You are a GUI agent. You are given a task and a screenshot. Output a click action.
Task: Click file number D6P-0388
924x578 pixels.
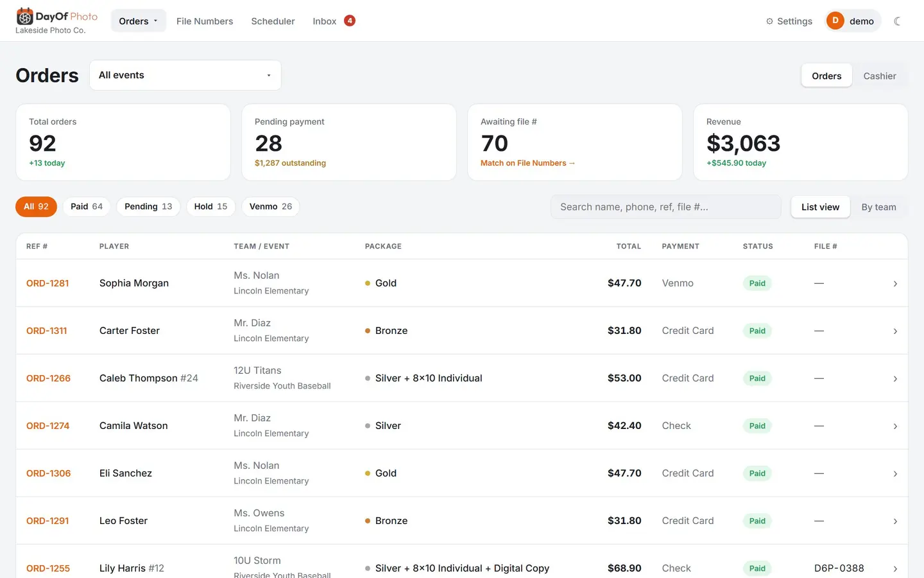click(839, 568)
